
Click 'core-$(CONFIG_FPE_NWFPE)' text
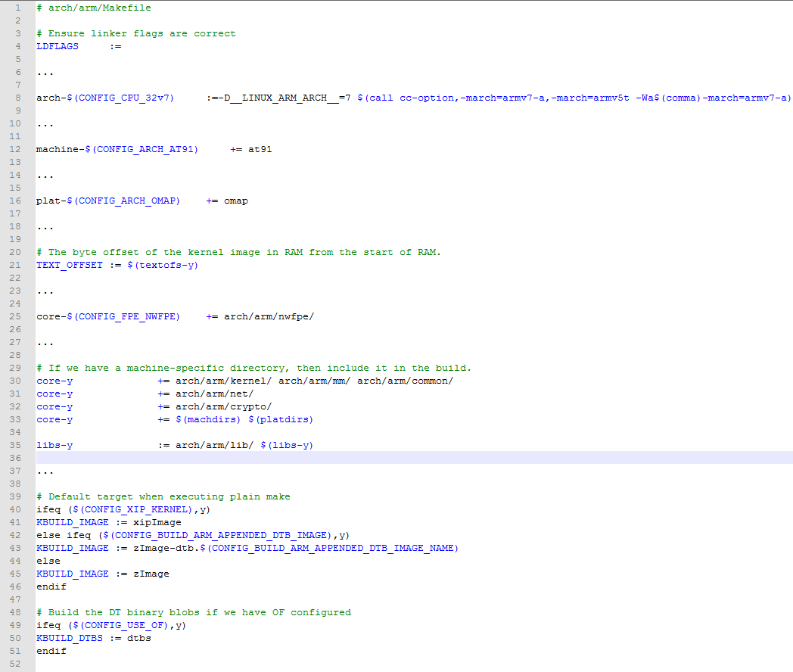[108, 316]
